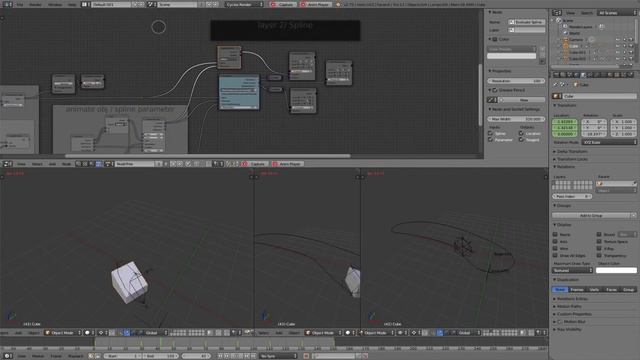Image resolution: width=640 pixels, height=360 pixels.
Task: Adjust the Max Width field
Action: point(516,119)
